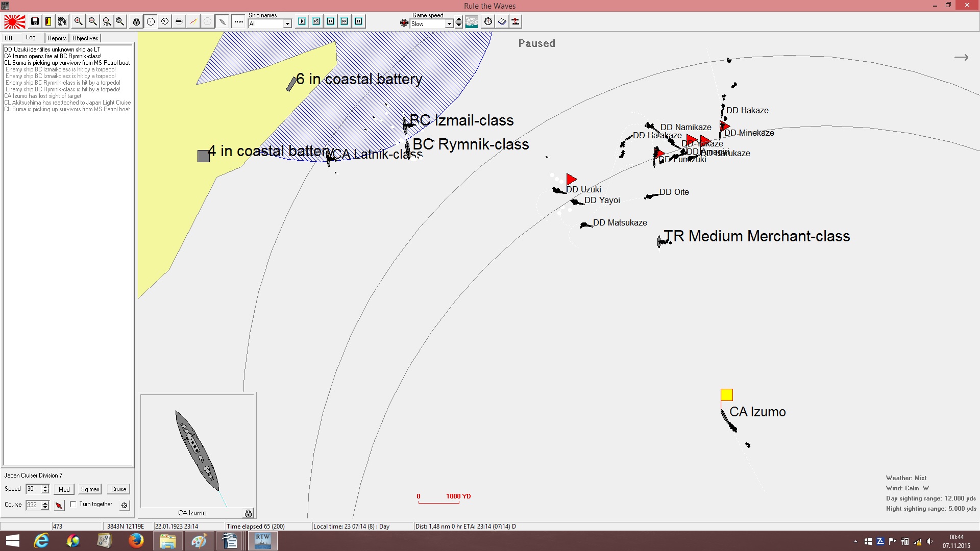The image size is (980, 551).
Task: Click the stopwatch icon in toolbar
Action: point(488,21)
